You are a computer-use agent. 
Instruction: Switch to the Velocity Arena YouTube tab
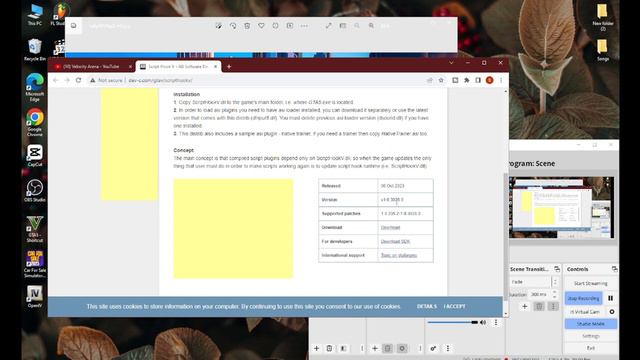(x=91, y=67)
